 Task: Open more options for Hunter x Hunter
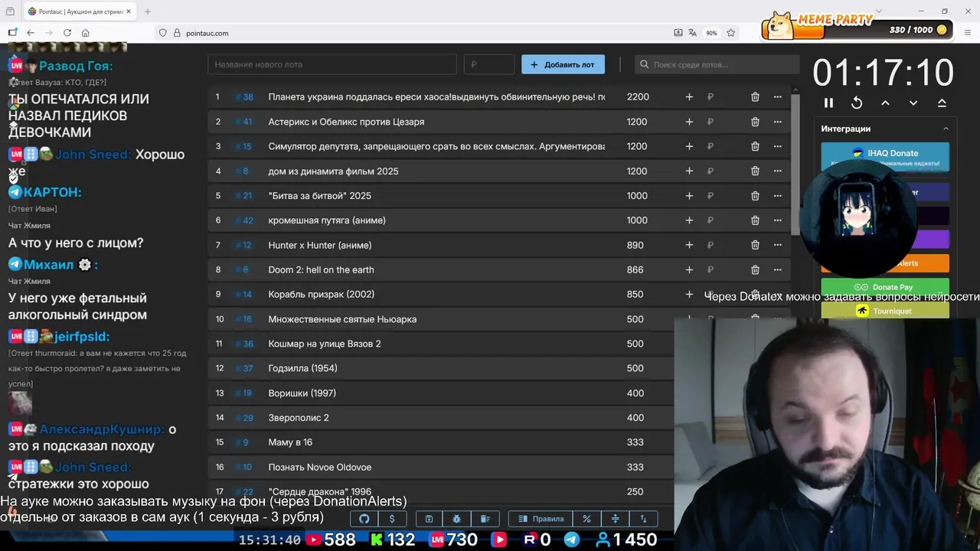[778, 245]
